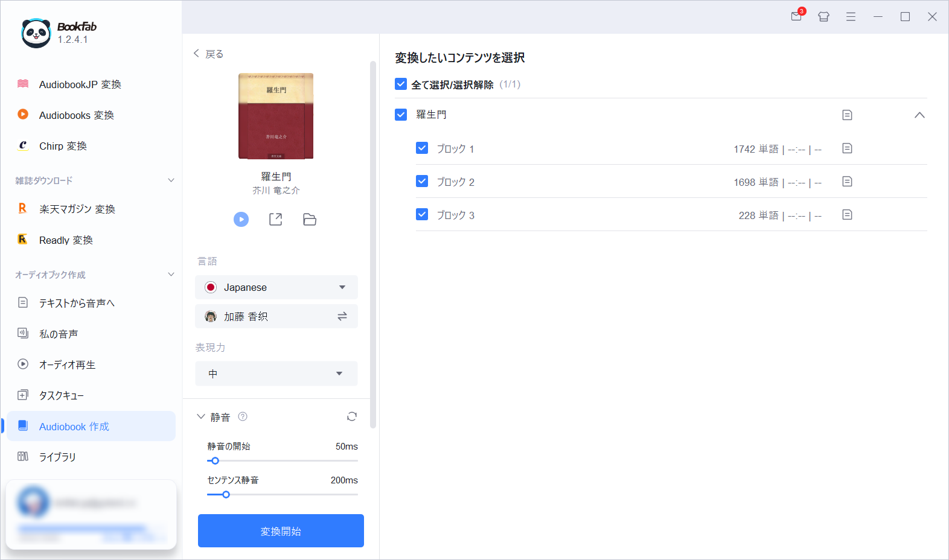This screenshot has width=949, height=560.
Task: Open 楽天マガジン 変換 in sidebar
Action: (91, 209)
